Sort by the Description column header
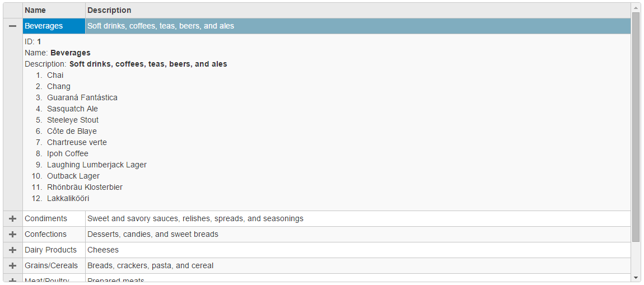The height and width of the screenshot is (285, 644). (358, 10)
